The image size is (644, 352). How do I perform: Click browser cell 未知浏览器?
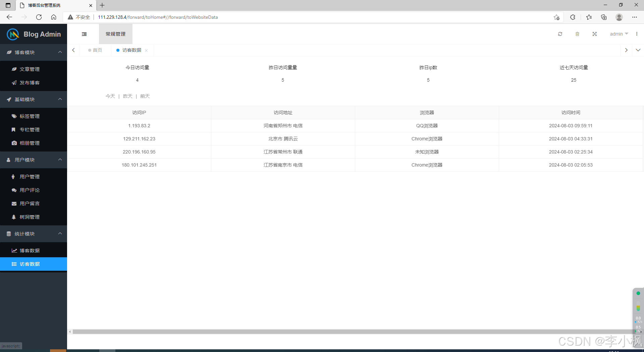click(427, 152)
